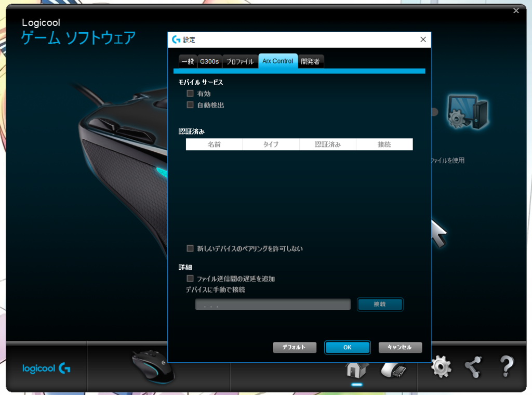532x395 pixels.
Task: Switch to the G300s tab
Action: (x=209, y=61)
